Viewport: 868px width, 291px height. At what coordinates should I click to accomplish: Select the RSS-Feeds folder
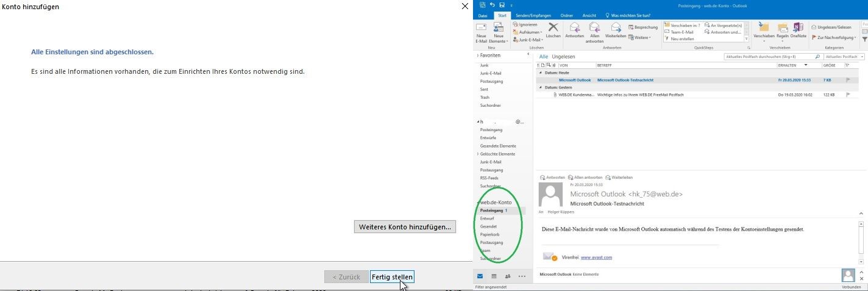tap(489, 178)
